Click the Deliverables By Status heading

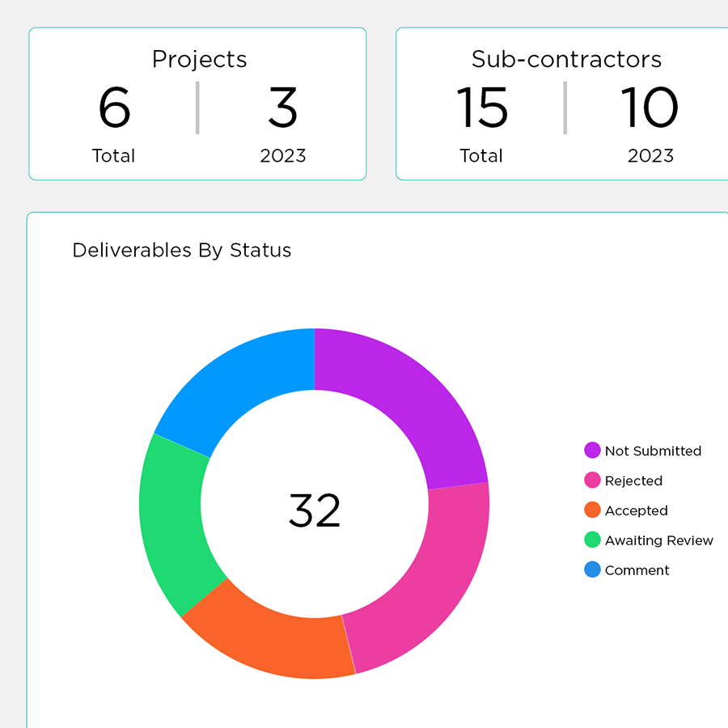tap(182, 250)
